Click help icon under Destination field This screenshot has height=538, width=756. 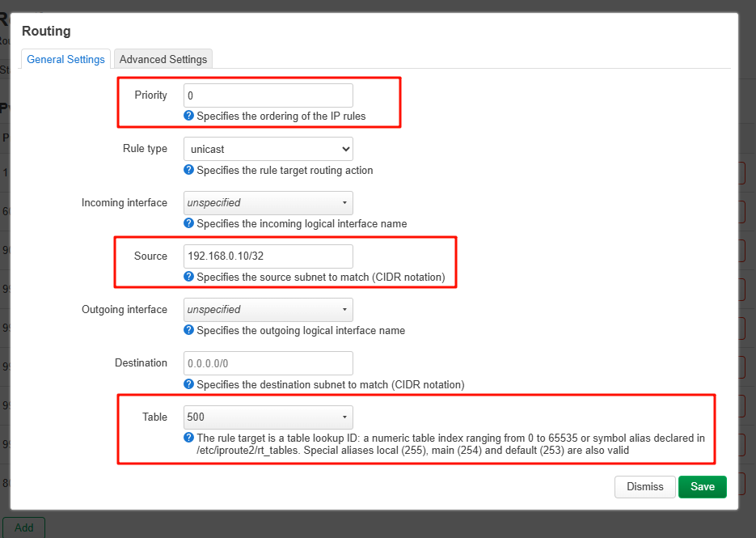[189, 384]
